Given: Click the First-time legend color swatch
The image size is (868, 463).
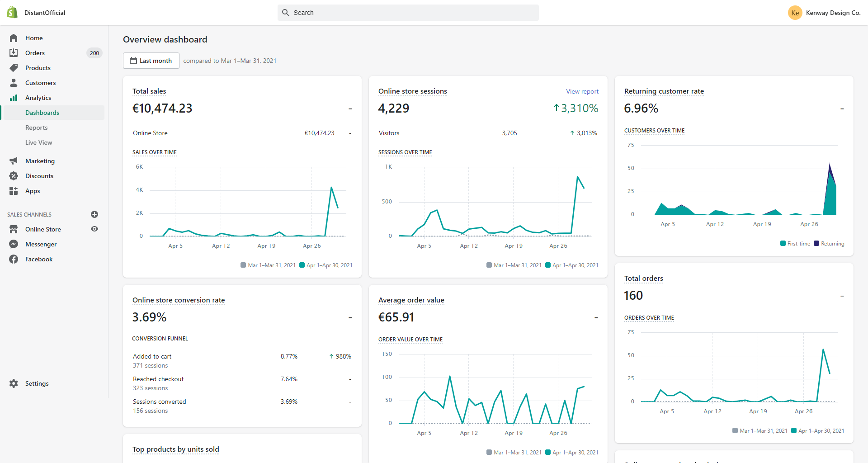Looking at the screenshot, I should coord(783,244).
